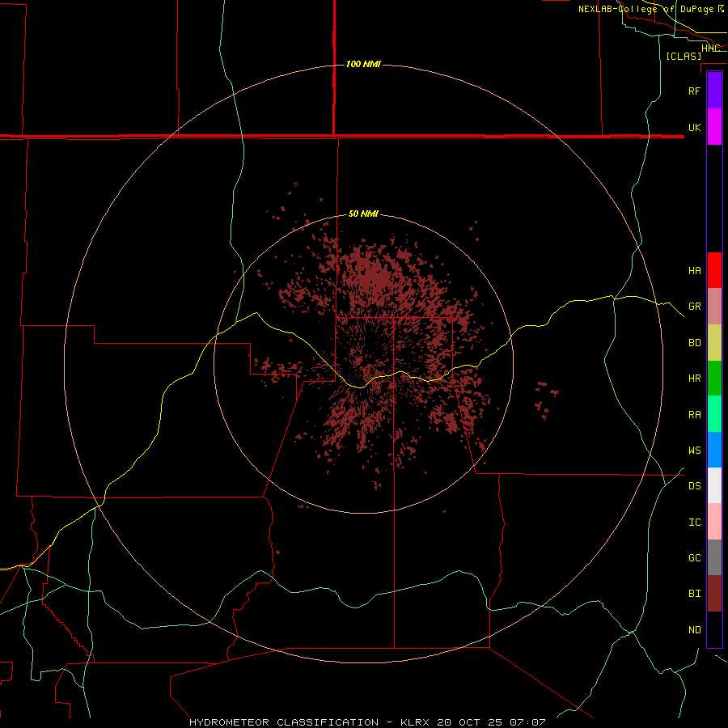
Task: Click the HR legend label
Action: (694, 379)
